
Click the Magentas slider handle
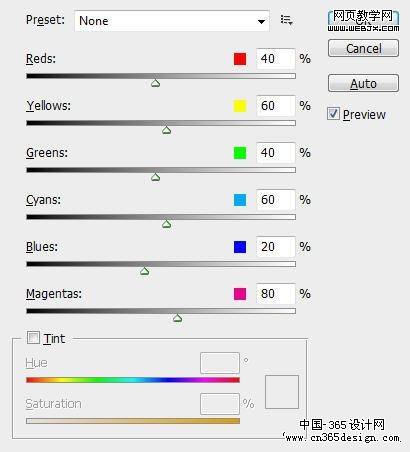(x=178, y=318)
